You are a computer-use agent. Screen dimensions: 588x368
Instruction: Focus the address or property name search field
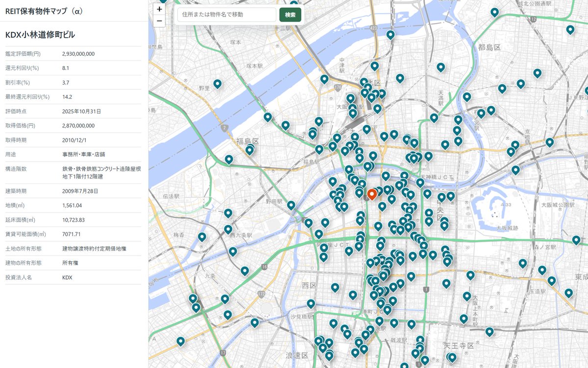click(x=227, y=15)
